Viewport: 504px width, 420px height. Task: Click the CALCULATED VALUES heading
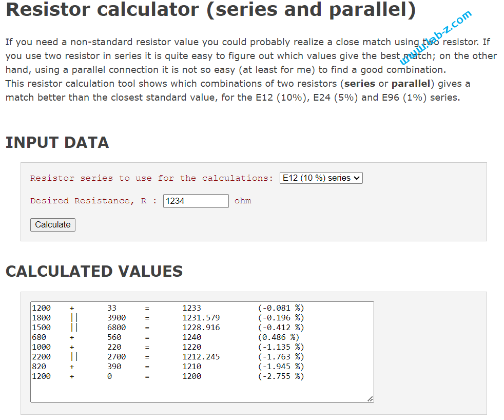[94, 271]
